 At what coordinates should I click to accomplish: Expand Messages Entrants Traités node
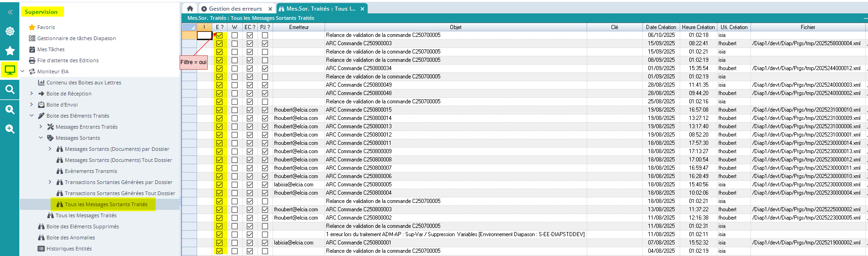pyautogui.click(x=41, y=127)
